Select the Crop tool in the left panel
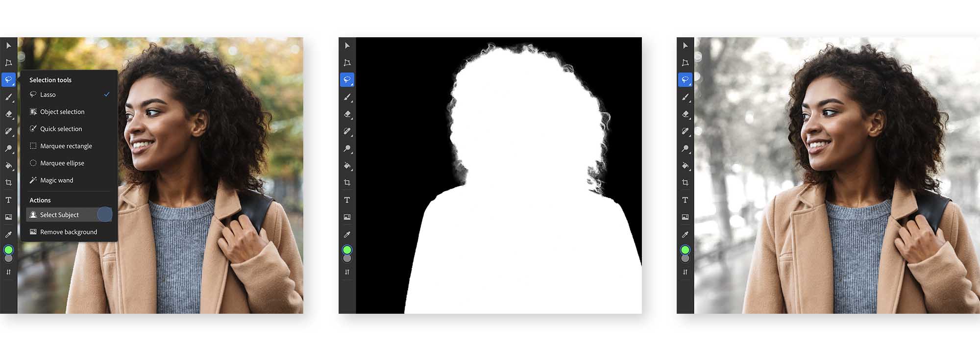The image size is (980, 351). [x=9, y=182]
